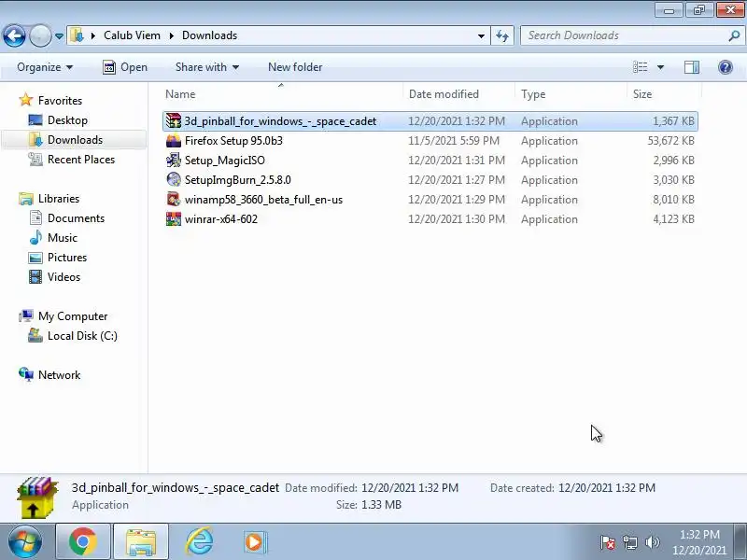Open the view options dropdown arrow
The image size is (747, 560).
tap(660, 67)
